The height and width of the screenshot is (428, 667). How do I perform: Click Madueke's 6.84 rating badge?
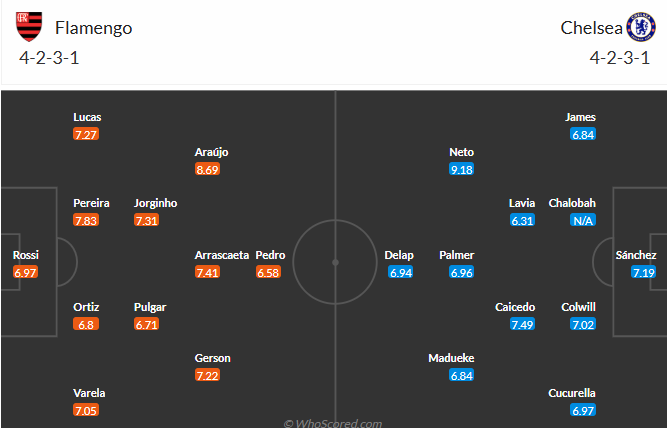pyautogui.click(x=462, y=376)
